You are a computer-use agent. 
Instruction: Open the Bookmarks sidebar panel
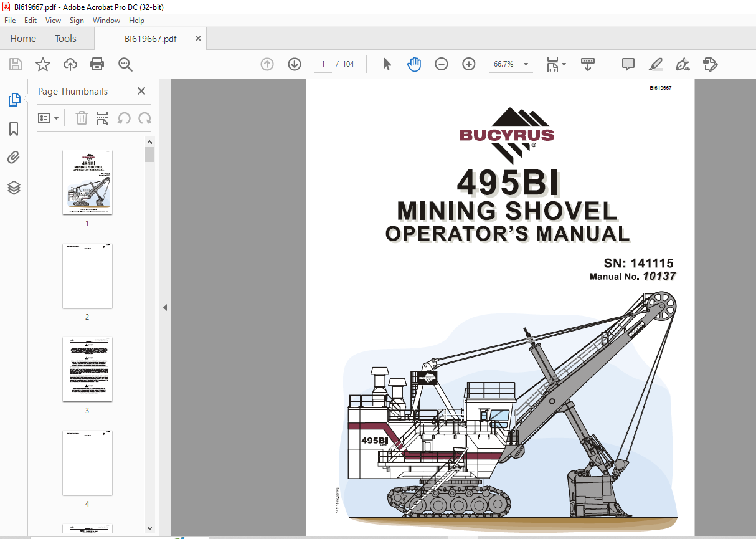pyautogui.click(x=14, y=129)
